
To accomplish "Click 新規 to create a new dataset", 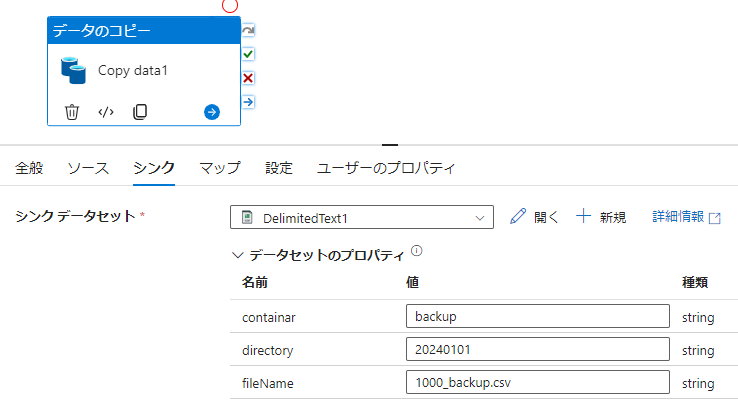I will (613, 217).
